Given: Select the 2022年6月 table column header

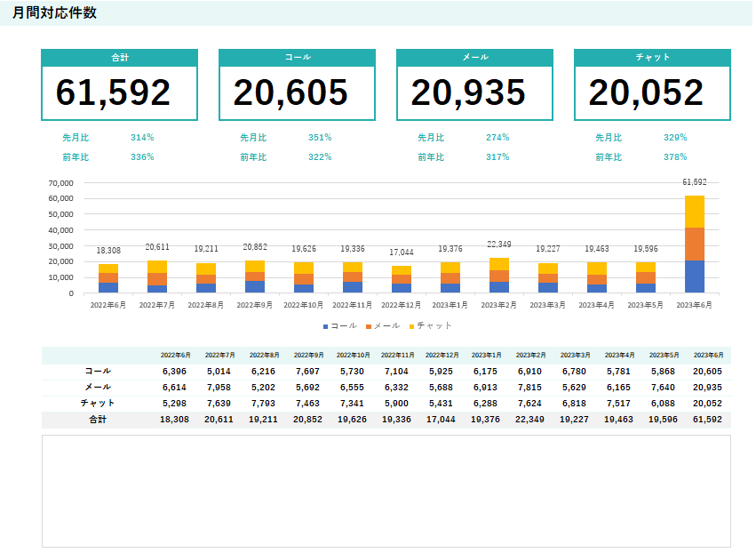Looking at the screenshot, I should pos(175,355).
